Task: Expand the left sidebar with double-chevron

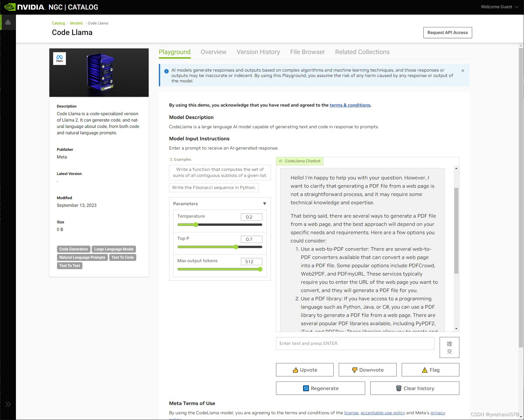Action: coord(8,404)
